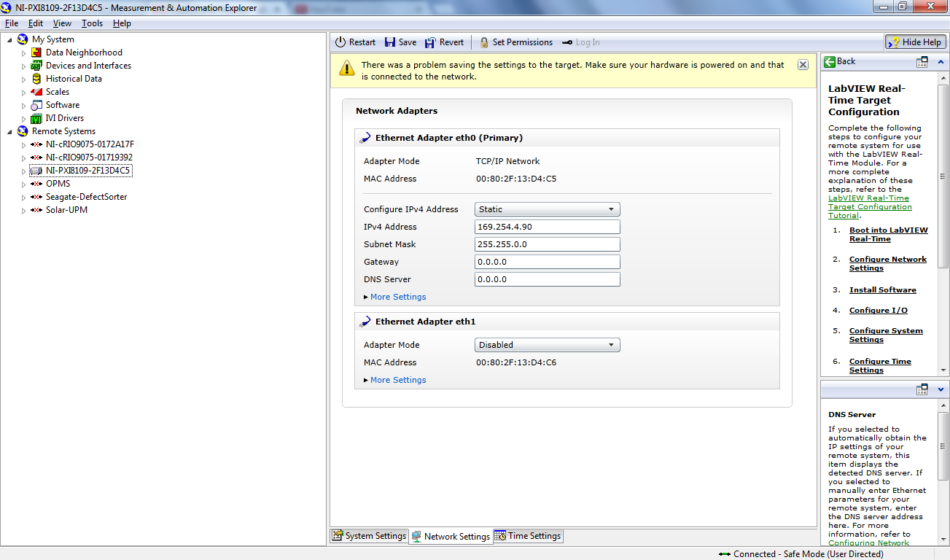
Task: Click the My System icon
Action: click(x=23, y=39)
